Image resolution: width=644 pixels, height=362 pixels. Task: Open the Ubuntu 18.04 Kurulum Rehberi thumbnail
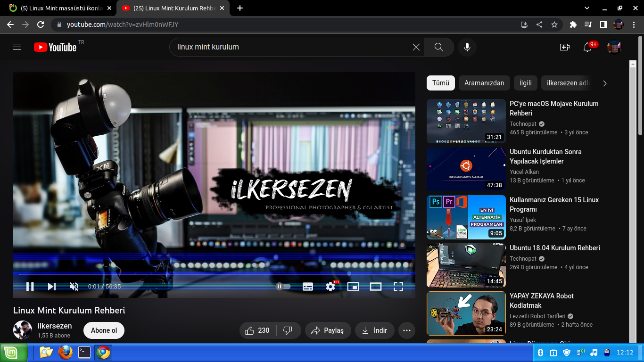point(466,265)
